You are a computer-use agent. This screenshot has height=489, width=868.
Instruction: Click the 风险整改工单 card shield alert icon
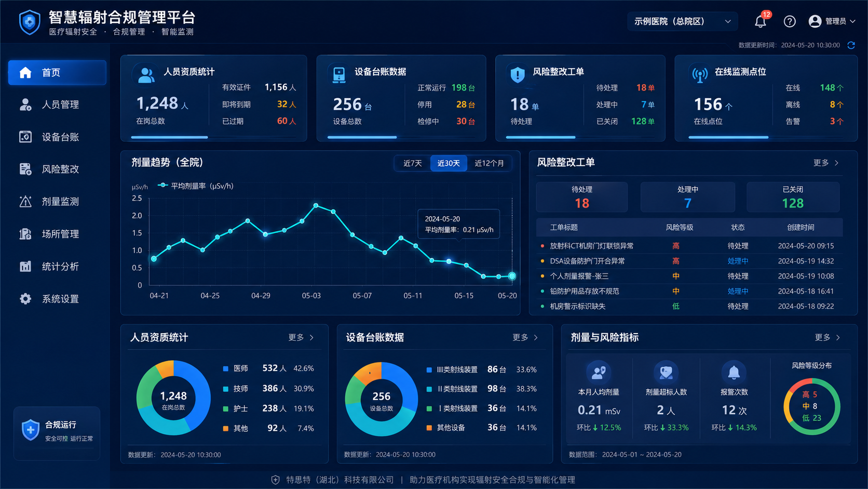(518, 75)
